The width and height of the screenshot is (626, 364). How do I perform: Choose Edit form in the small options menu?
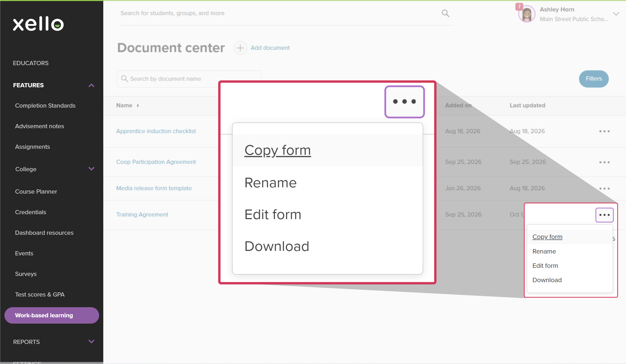(x=545, y=266)
